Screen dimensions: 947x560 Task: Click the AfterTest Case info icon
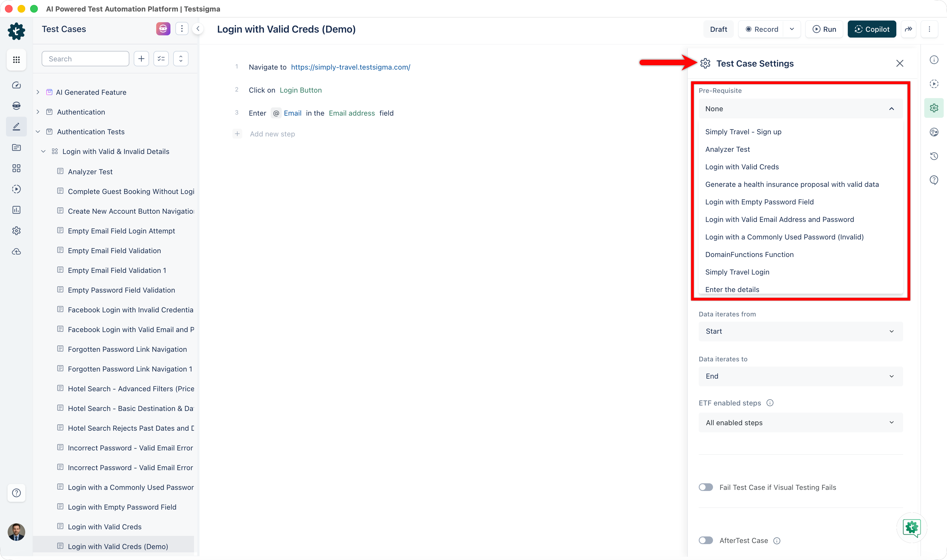click(x=777, y=541)
